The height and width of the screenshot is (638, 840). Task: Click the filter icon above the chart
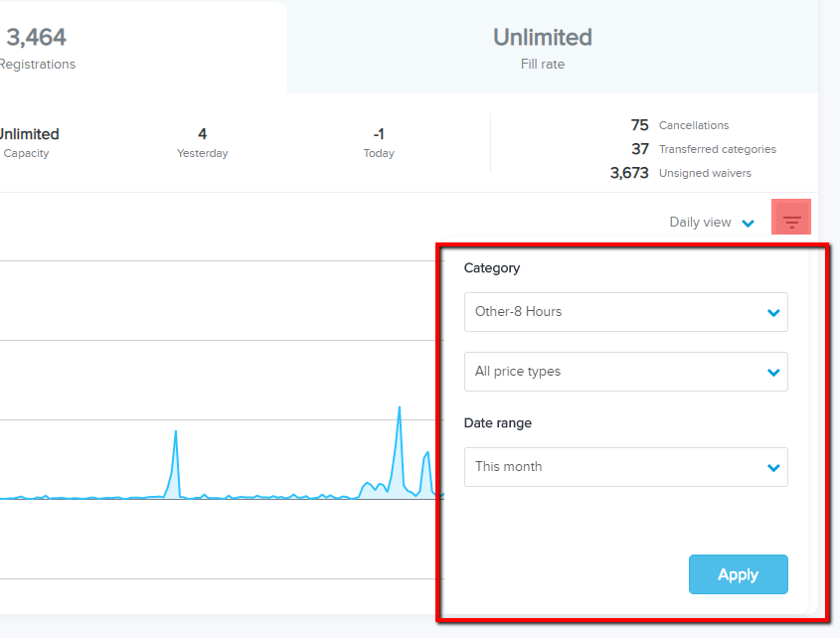(791, 222)
